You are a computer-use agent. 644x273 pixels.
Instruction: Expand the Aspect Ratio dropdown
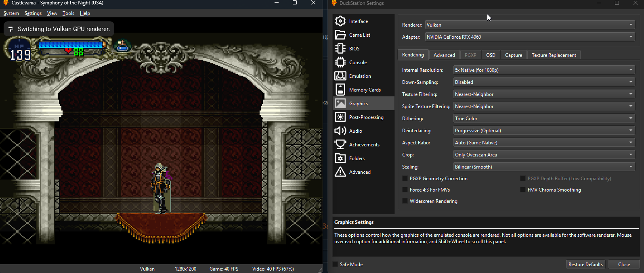544,142
